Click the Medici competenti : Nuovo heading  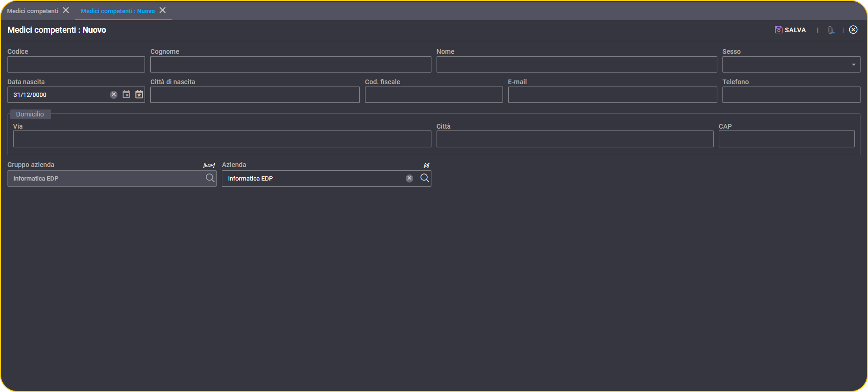[x=57, y=30]
